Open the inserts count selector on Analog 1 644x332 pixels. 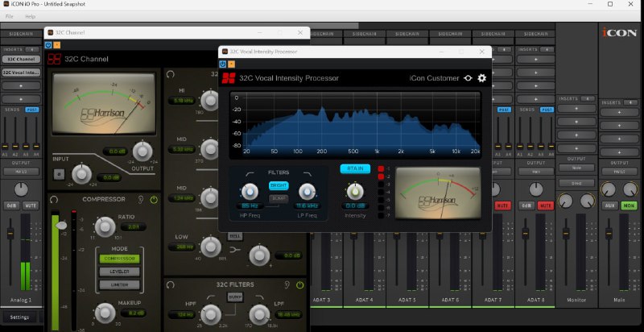[32, 49]
